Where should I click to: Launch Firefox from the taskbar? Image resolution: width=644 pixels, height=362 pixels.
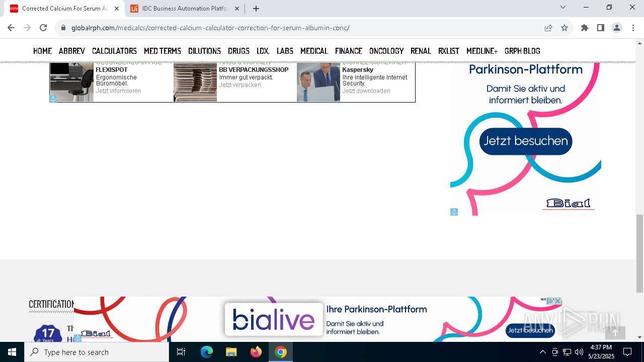[256, 352]
